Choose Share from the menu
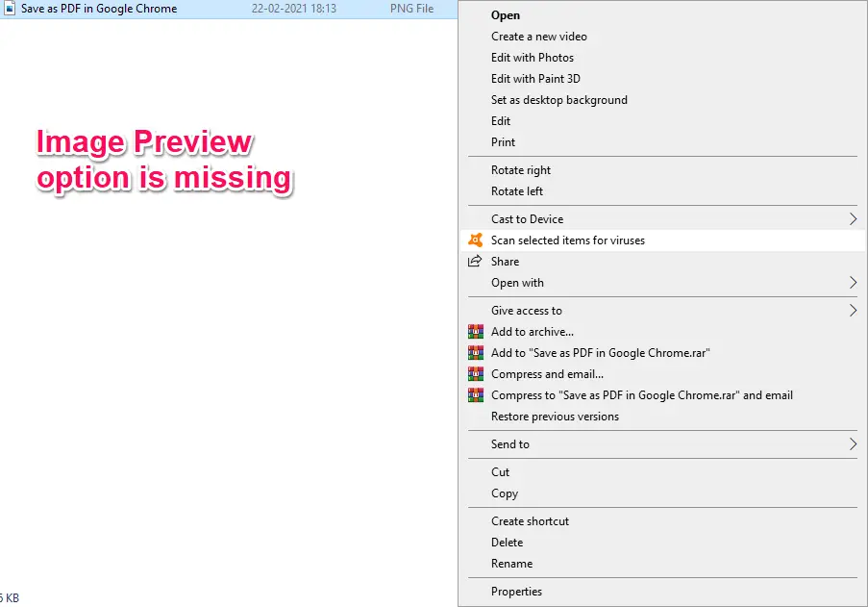 [662, 261]
